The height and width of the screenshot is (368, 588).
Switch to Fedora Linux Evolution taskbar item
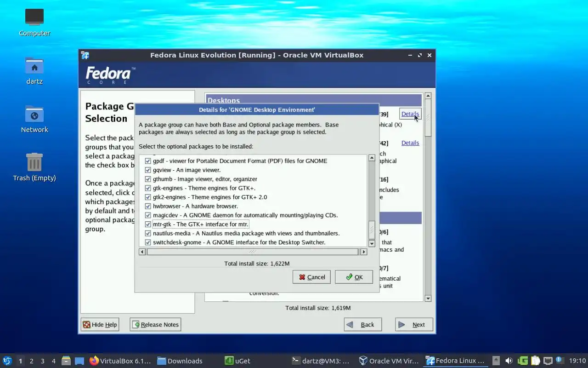(455, 361)
